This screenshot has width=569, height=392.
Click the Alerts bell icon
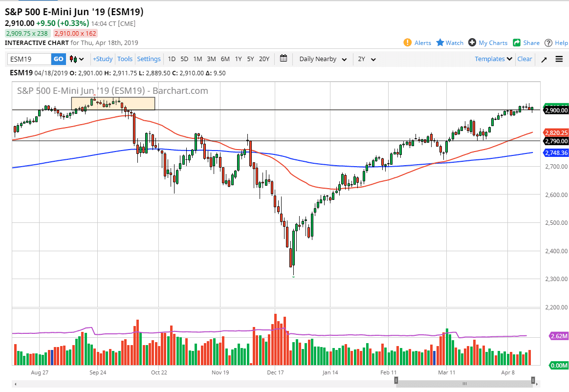(409, 43)
